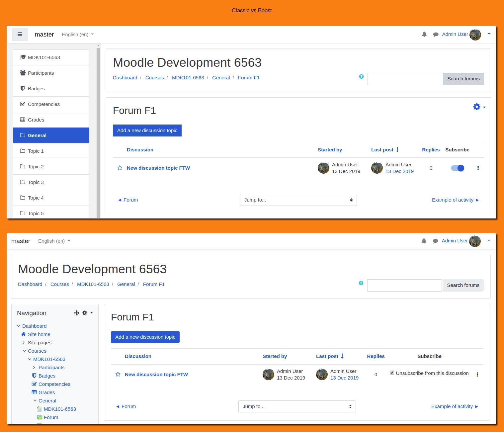Focus the forum search field in Boost

(x=405, y=79)
